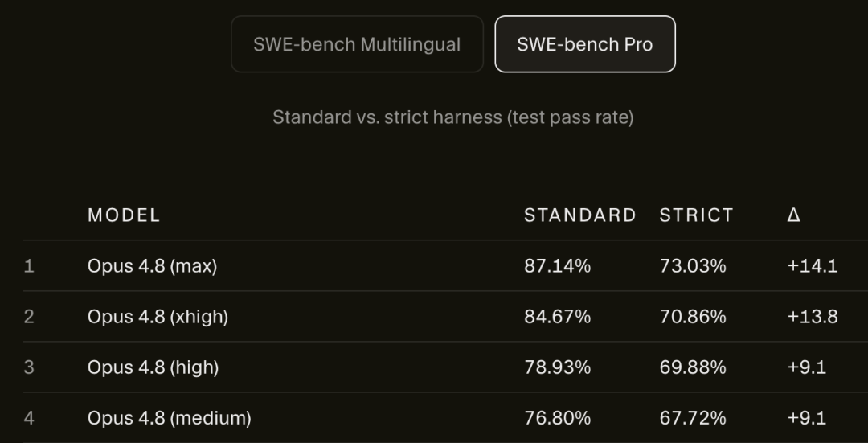Switch to SWE-bench Multilingual tab
868x443 pixels.
357,44
